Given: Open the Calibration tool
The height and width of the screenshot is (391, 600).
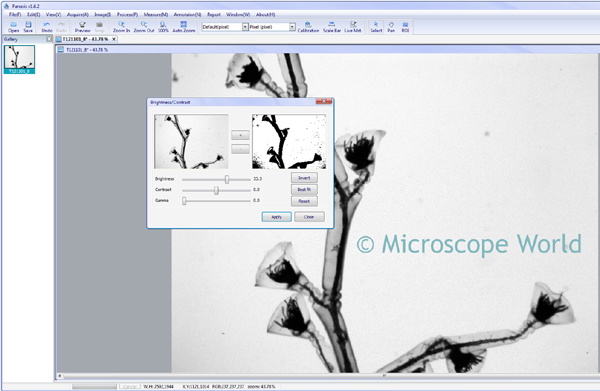Looking at the screenshot, I should (x=308, y=27).
